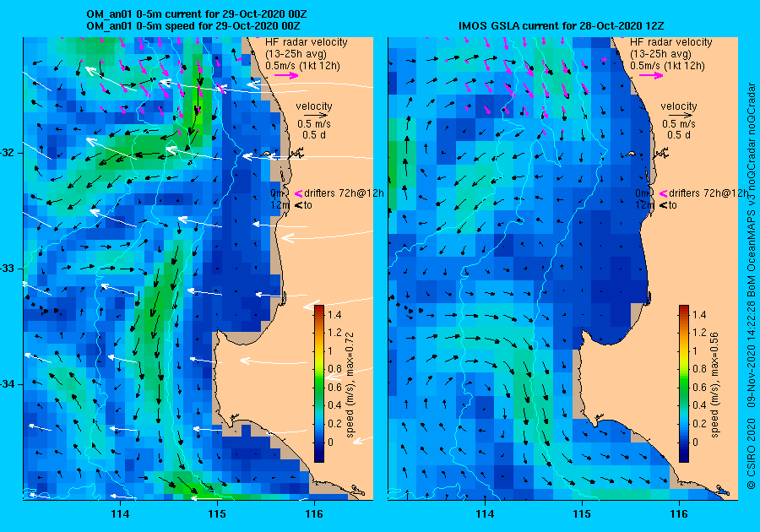Viewport: 760px width, 532px height.
Task: Click the 116 longitude label under left map
Action: pos(314,514)
